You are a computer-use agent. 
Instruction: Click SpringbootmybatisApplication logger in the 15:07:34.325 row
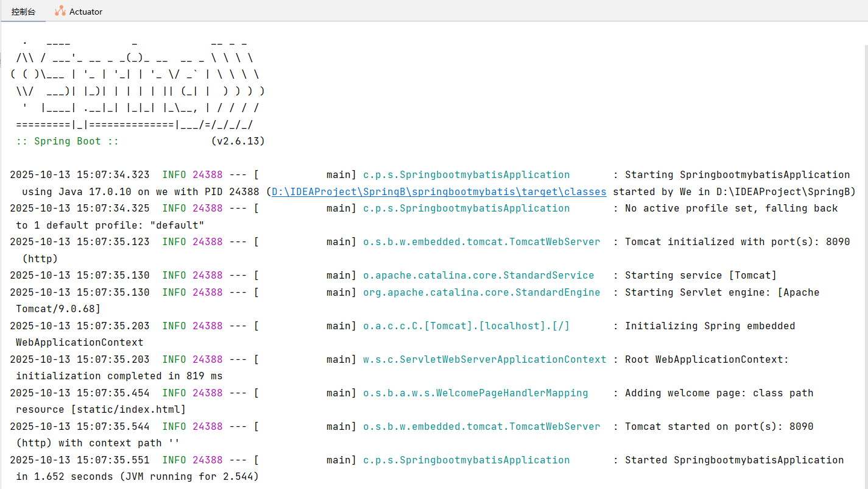(467, 208)
